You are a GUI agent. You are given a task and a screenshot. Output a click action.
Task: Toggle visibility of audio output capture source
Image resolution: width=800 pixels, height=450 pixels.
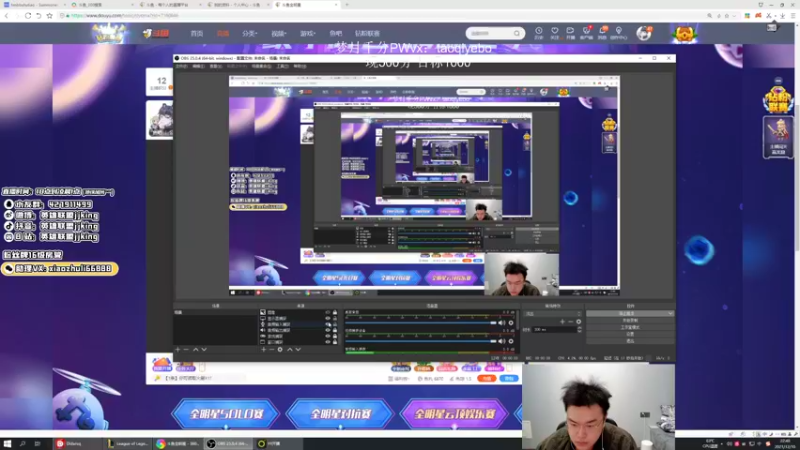pos(328,330)
